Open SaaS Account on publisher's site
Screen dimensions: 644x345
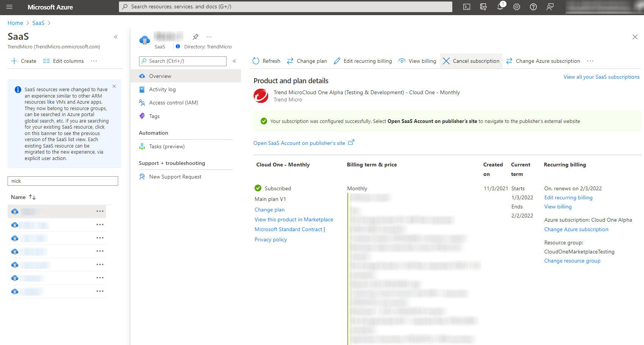tap(304, 143)
